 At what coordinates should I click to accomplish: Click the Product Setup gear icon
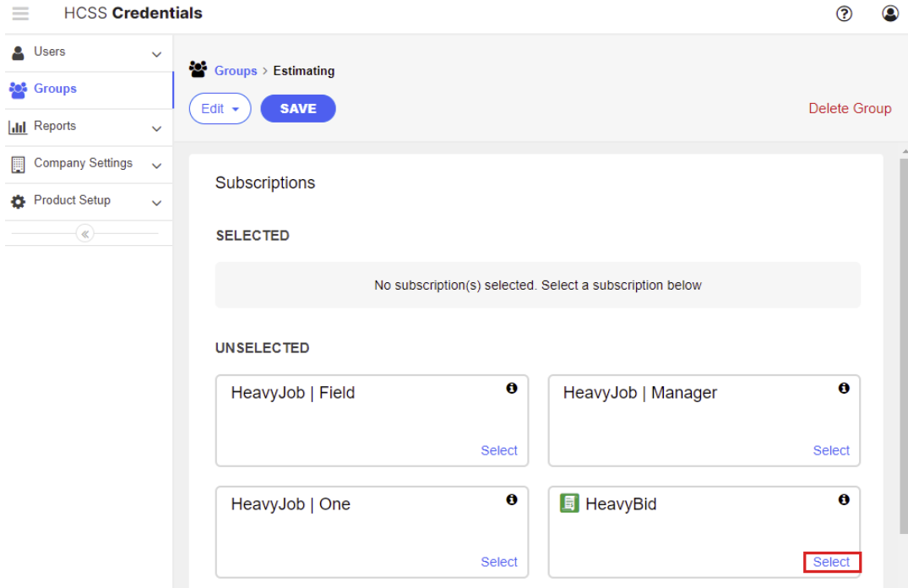18,200
